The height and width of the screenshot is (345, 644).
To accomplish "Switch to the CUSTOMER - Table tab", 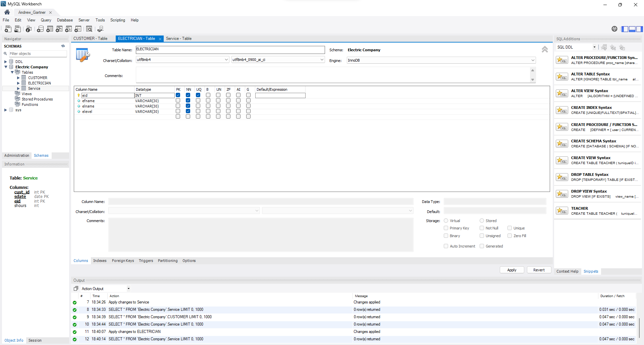I will point(91,39).
